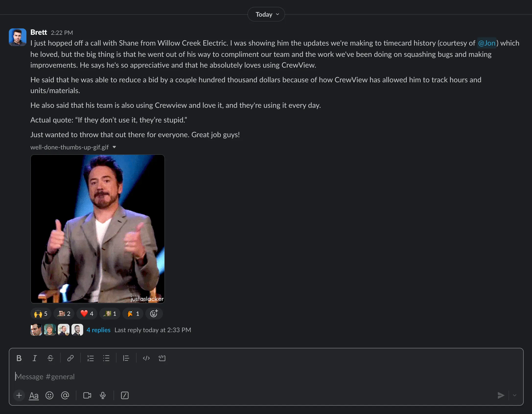Toggle the raised hands reaction with 5

click(41, 314)
